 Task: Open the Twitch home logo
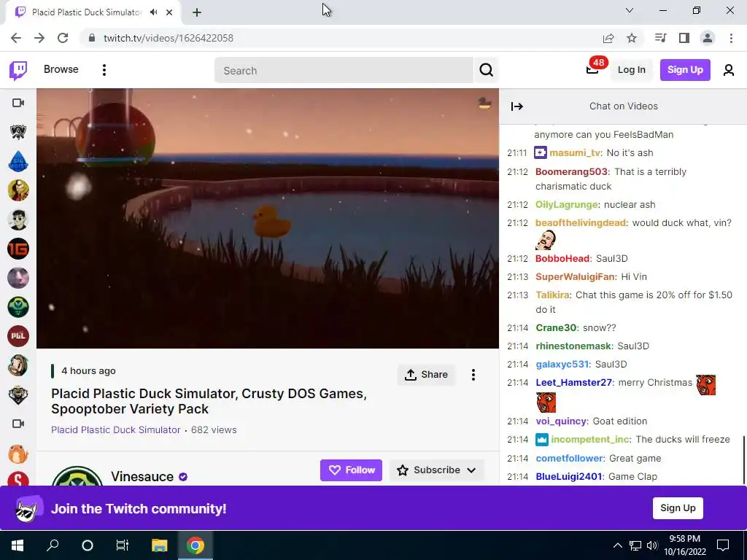[x=18, y=70]
